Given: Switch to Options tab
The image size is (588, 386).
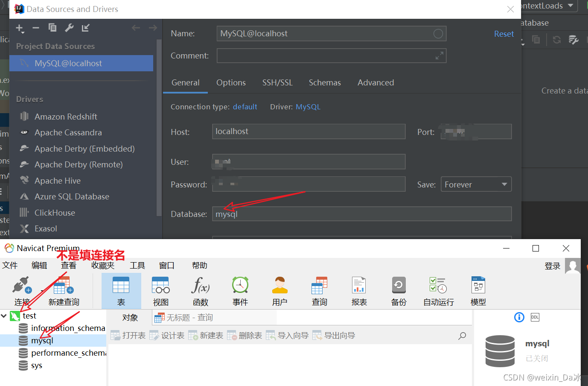Looking at the screenshot, I should [x=231, y=83].
